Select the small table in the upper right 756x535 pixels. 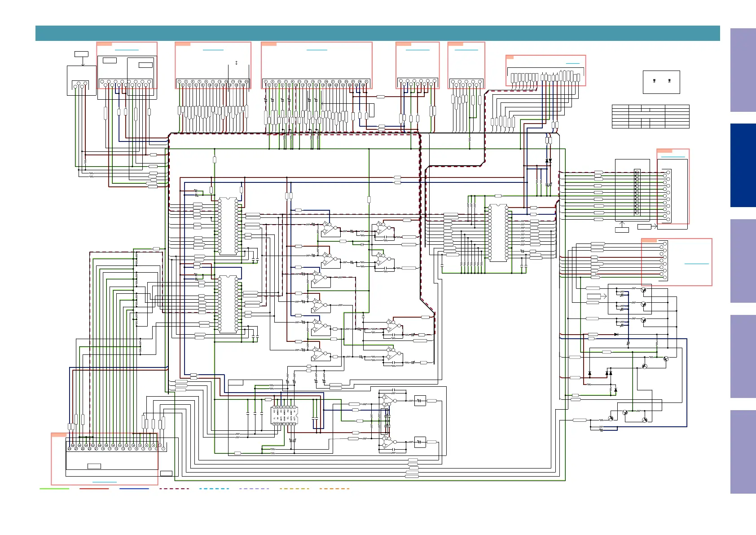pos(650,116)
